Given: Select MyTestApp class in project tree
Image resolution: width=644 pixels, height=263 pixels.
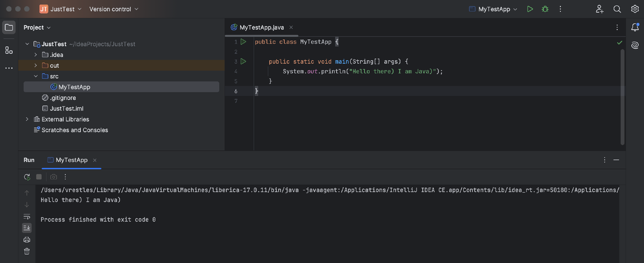Looking at the screenshot, I should pyautogui.click(x=121, y=87).
